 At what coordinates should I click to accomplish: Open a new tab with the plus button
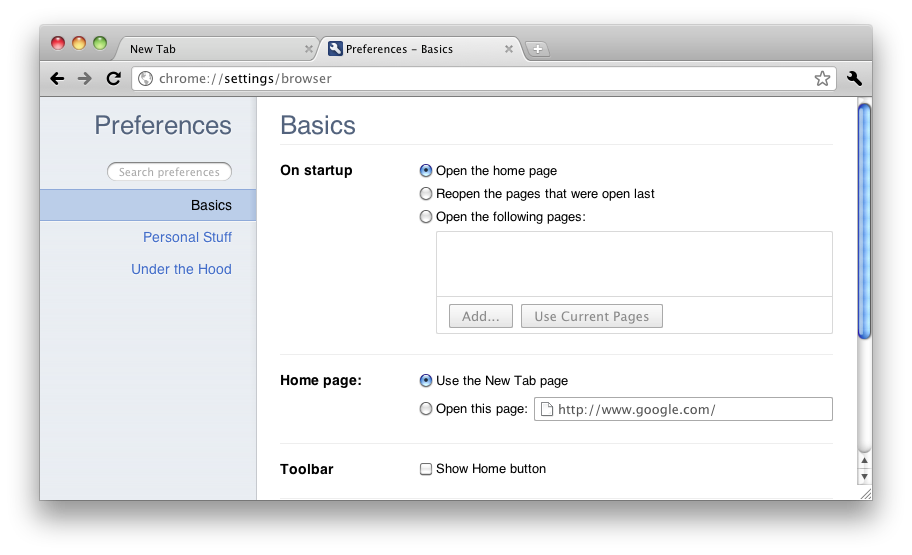pos(537,49)
